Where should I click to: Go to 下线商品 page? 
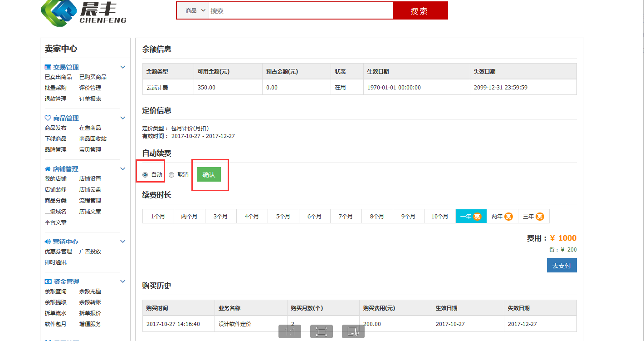point(56,139)
